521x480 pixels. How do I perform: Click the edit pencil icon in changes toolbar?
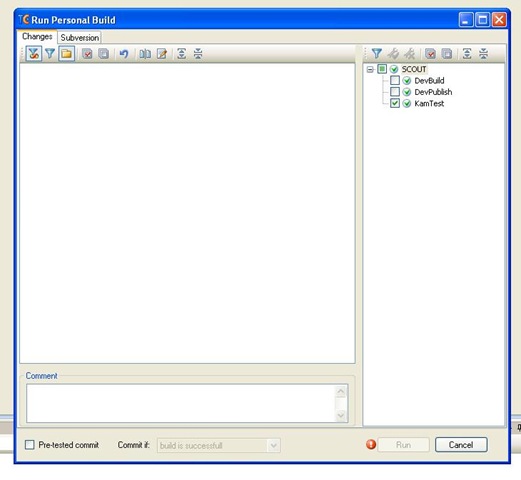[162, 54]
